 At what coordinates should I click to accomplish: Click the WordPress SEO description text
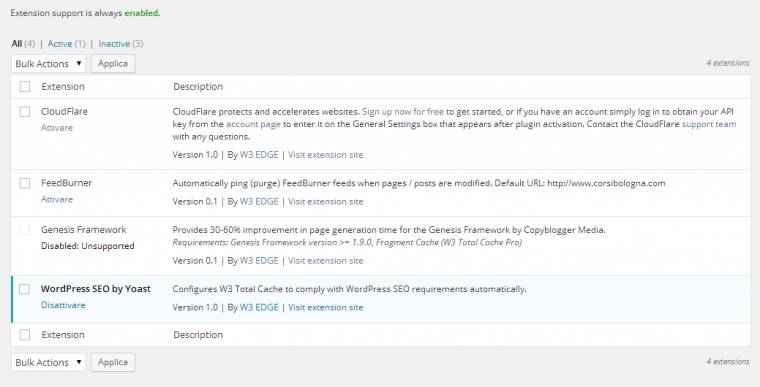click(x=349, y=289)
